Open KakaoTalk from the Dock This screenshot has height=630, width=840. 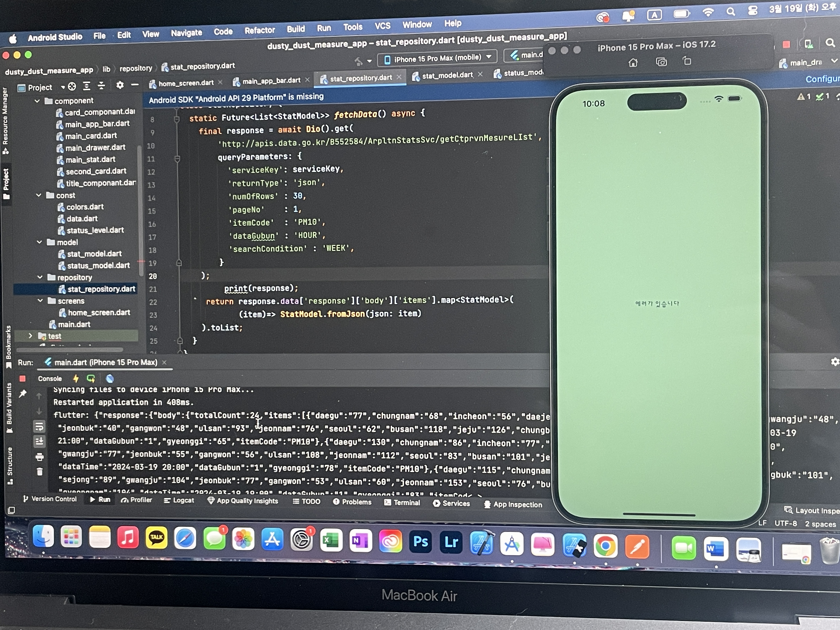156,537
